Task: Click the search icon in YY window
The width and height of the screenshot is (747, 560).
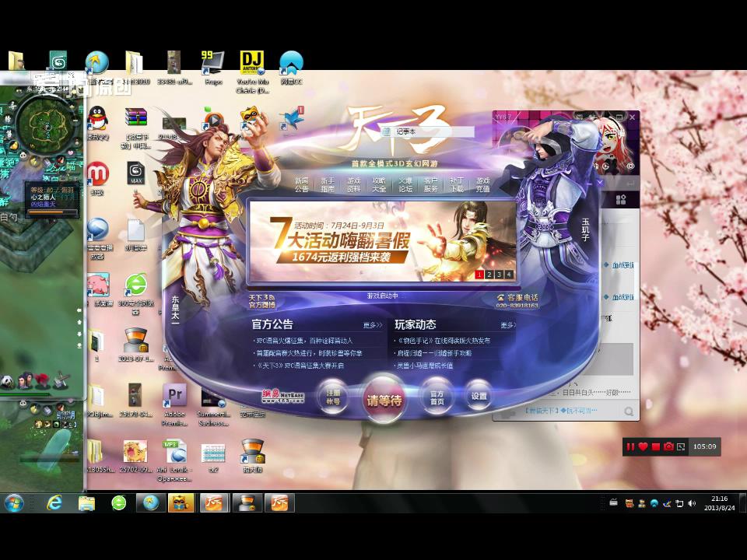Action: 629,411
